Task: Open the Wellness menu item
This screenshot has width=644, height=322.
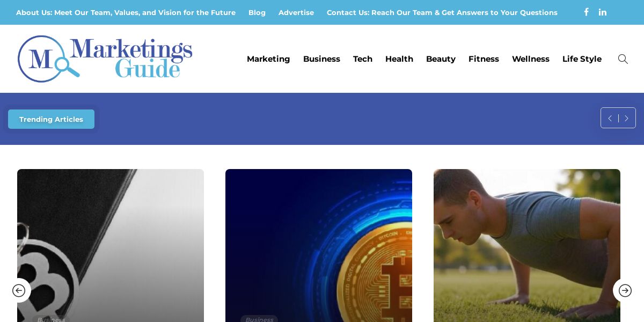Action: 531,59
